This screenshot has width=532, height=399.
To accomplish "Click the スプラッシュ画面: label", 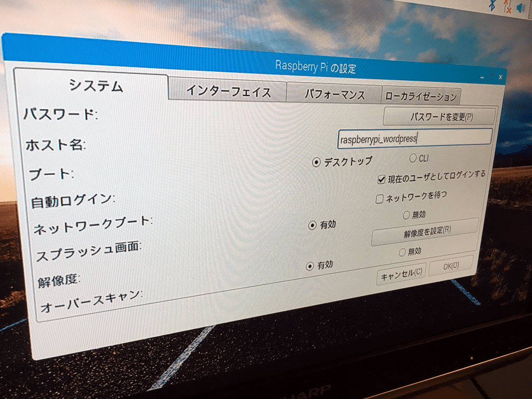I will tap(89, 251).
